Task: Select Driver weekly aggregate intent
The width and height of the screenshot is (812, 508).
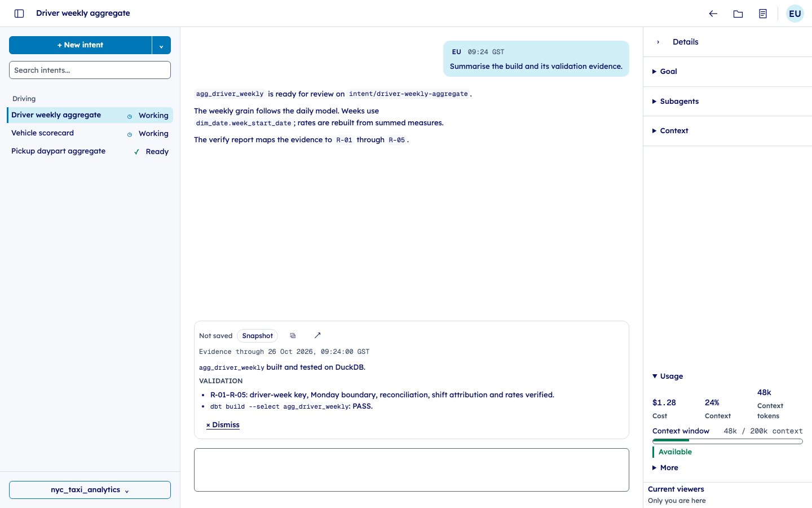Action: click(90, 115)
